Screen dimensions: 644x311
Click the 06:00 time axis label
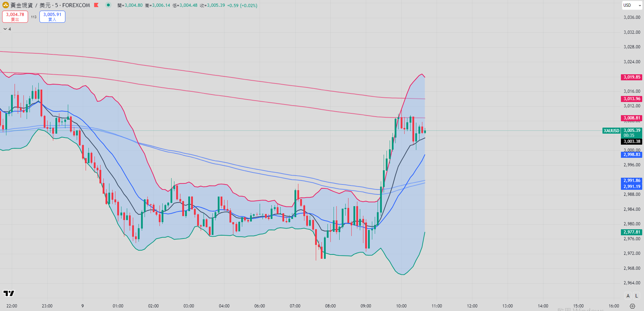pyautogui.click(x=260, y=306)
